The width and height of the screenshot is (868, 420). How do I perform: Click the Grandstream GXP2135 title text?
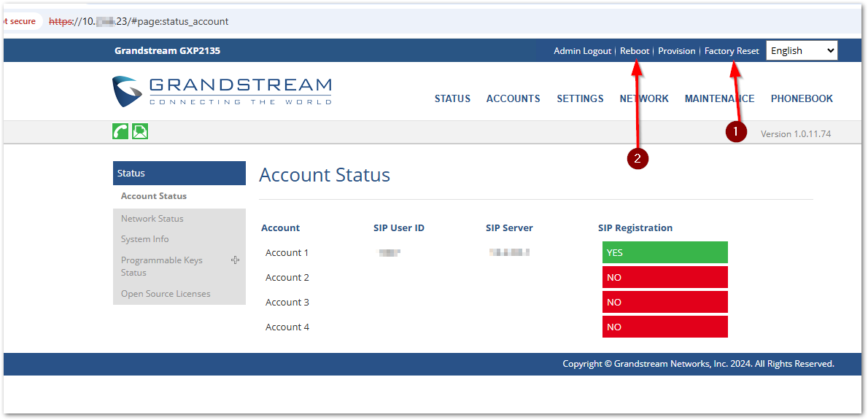pyautogui.click(x=167, y=51)
